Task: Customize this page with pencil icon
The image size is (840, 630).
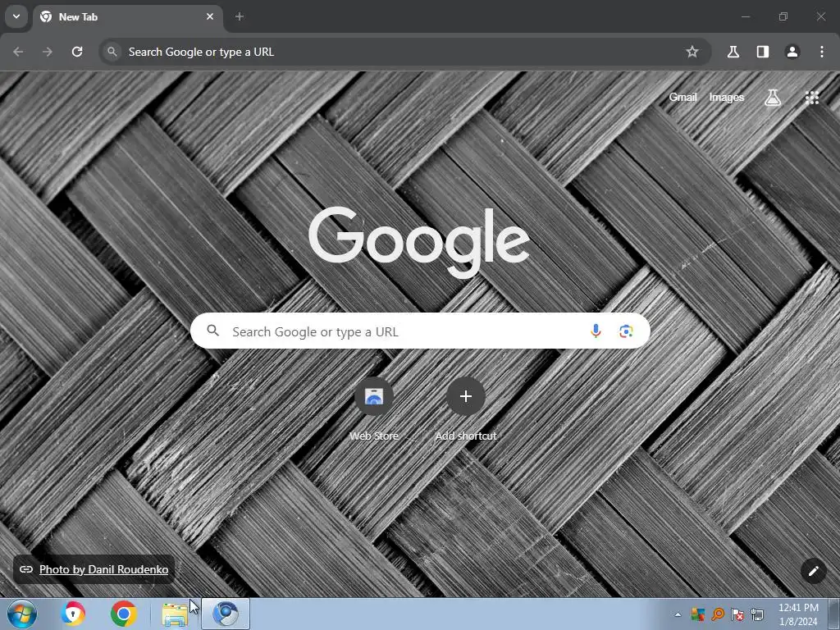Action: click(x=813, y=571)
